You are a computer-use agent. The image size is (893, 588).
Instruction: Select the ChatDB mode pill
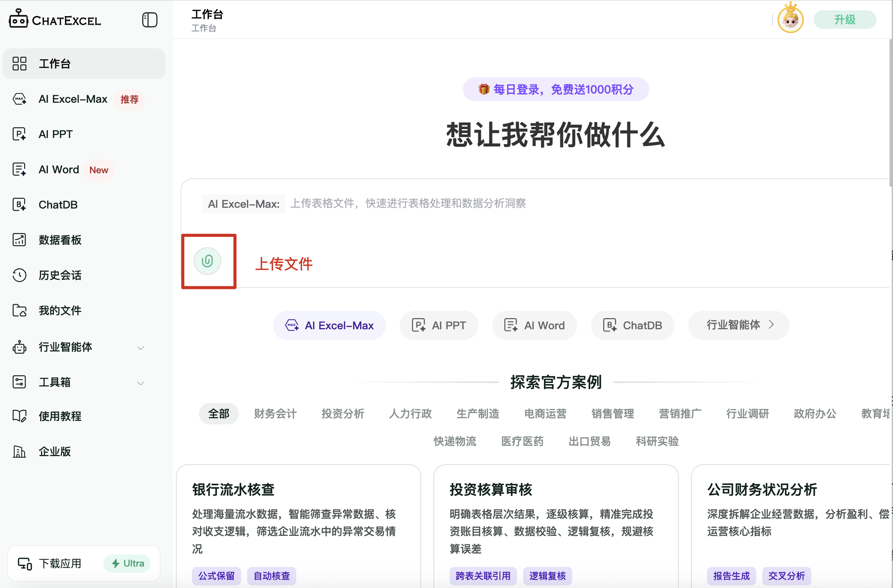(632, 325)
